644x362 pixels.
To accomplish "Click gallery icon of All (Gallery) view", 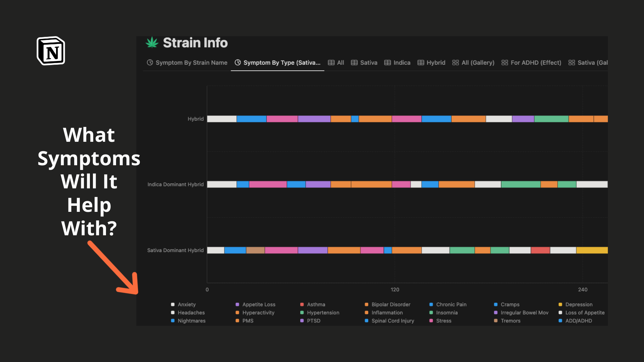I will 455,63.
